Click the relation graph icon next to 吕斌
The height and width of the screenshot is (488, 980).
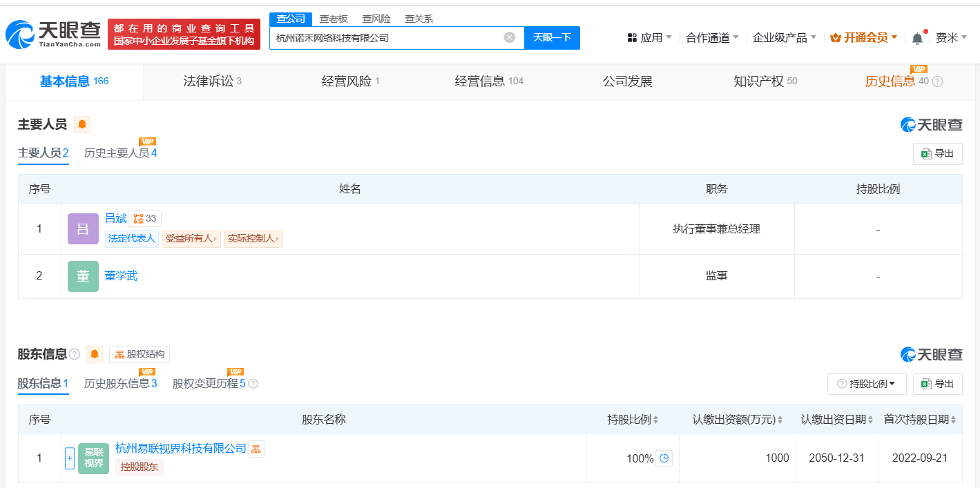pos(144,219)
